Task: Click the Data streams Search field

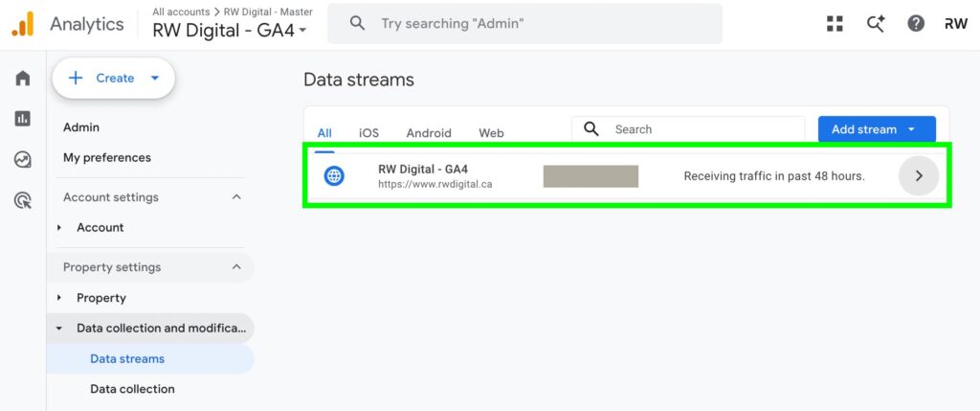Action: coord(688,129)
